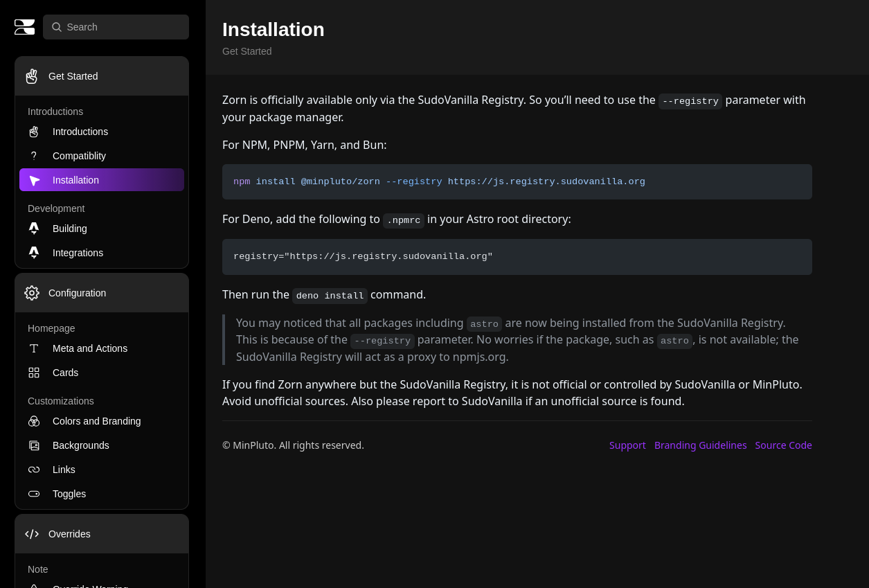The height and width of the screenshot is (588, 869).
Task: Open the Support footer link
Action: (x=627, y=445)
